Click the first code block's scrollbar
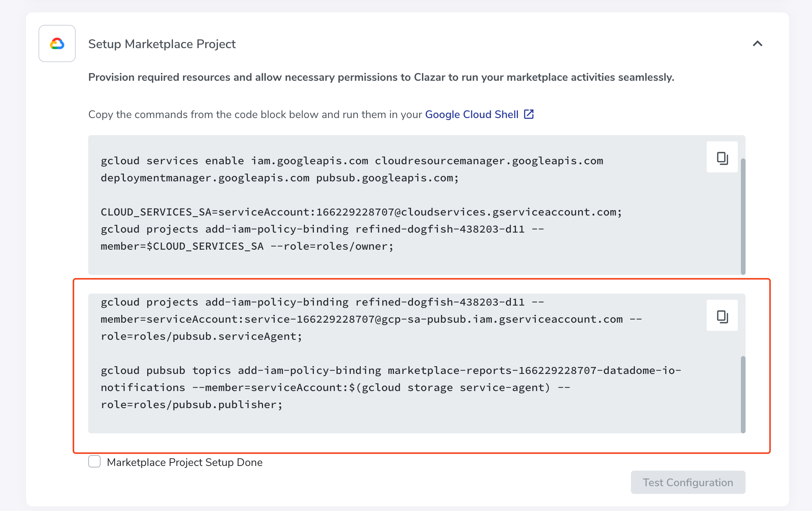 (743, 216)
